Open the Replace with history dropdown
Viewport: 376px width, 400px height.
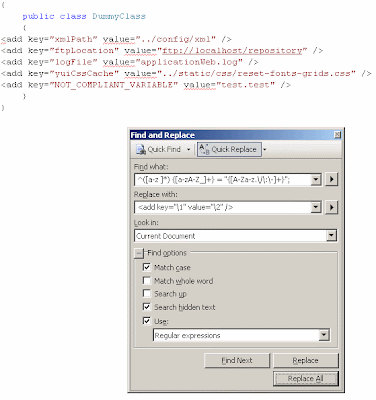[316, 207]
